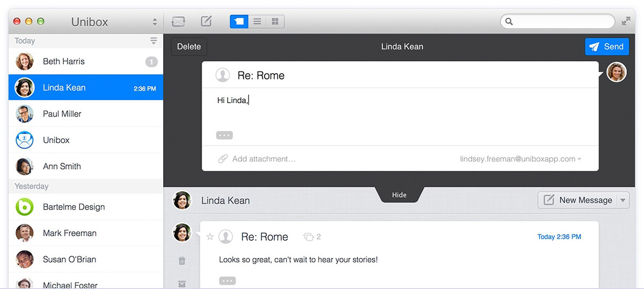Expand quoted text in the draft
This screenshot has height=289, width=644.
[x=224, y=135]
